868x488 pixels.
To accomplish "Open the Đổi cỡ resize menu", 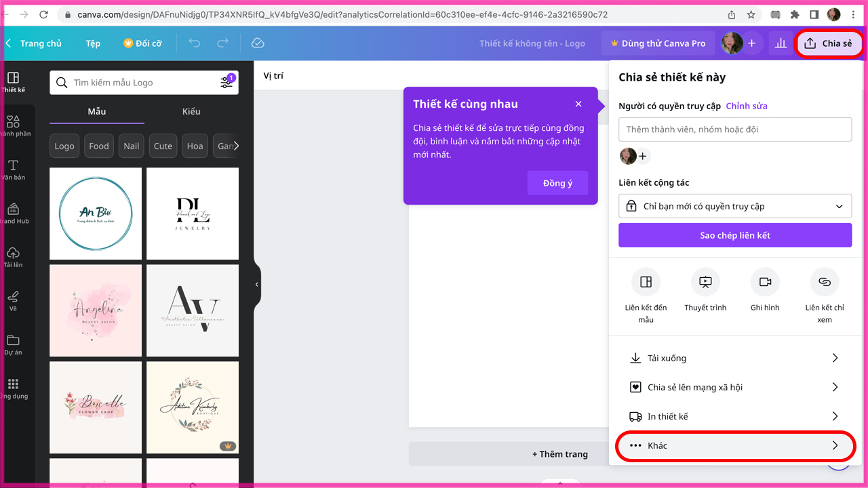I will point(142,43).
